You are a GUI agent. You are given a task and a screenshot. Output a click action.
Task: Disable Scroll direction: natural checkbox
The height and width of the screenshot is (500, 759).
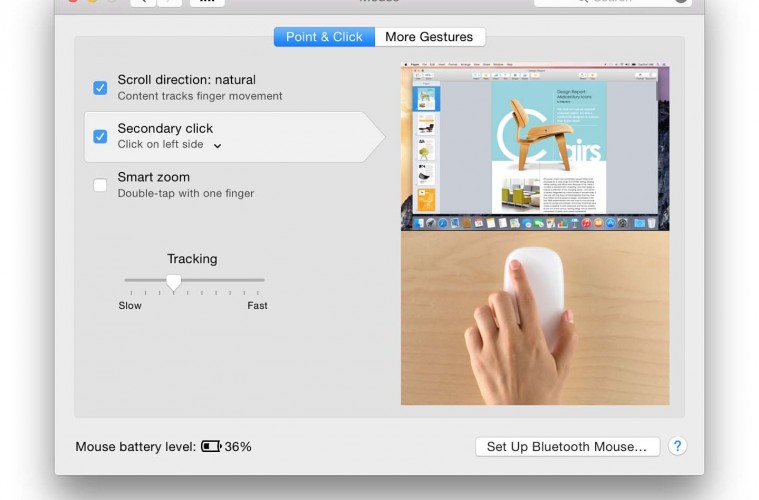[100, 88]
